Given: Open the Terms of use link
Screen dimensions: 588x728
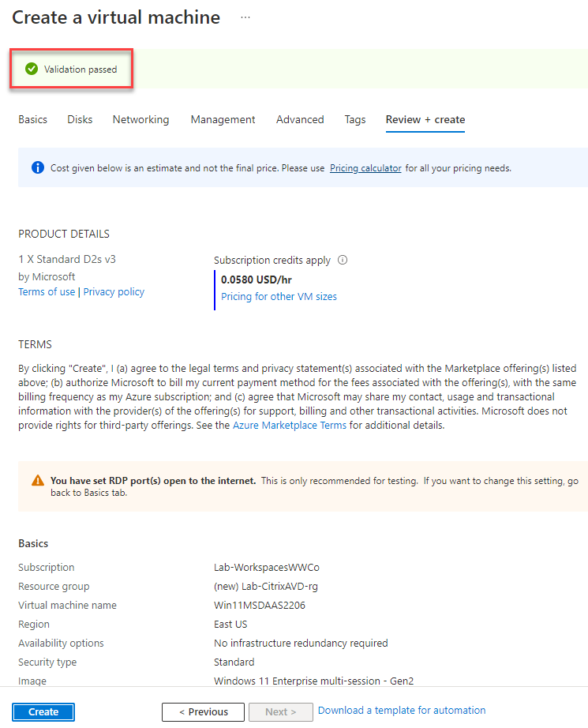Looking at the screenshot, I should click(x=47, y=291).
